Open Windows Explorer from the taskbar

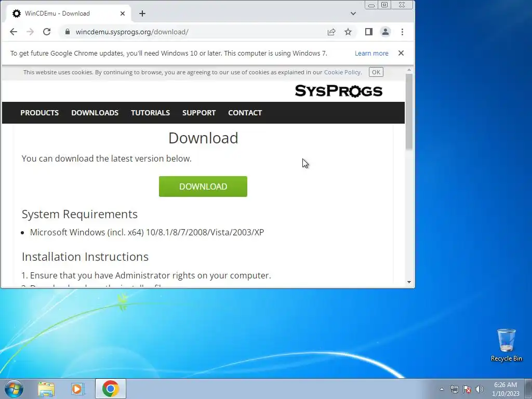pyautogui.click(x=46, y=389)
